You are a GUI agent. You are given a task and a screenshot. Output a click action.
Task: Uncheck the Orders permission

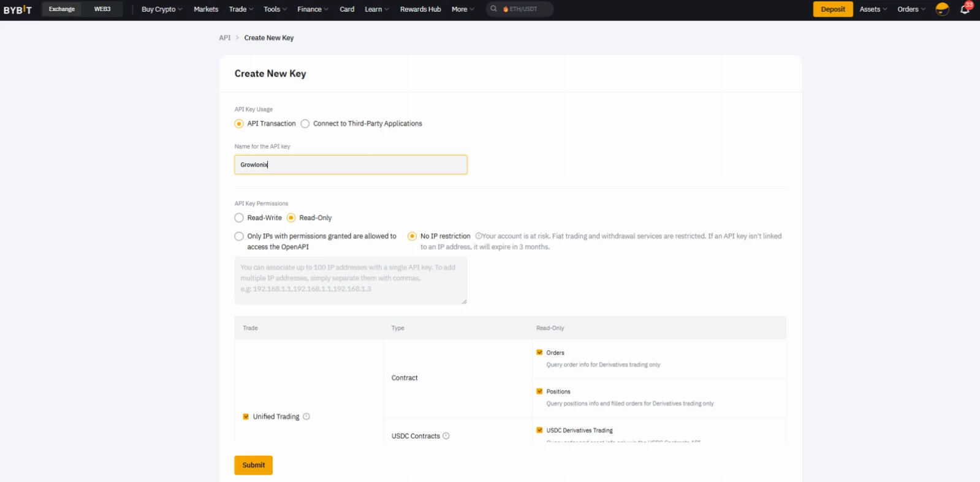539,352
